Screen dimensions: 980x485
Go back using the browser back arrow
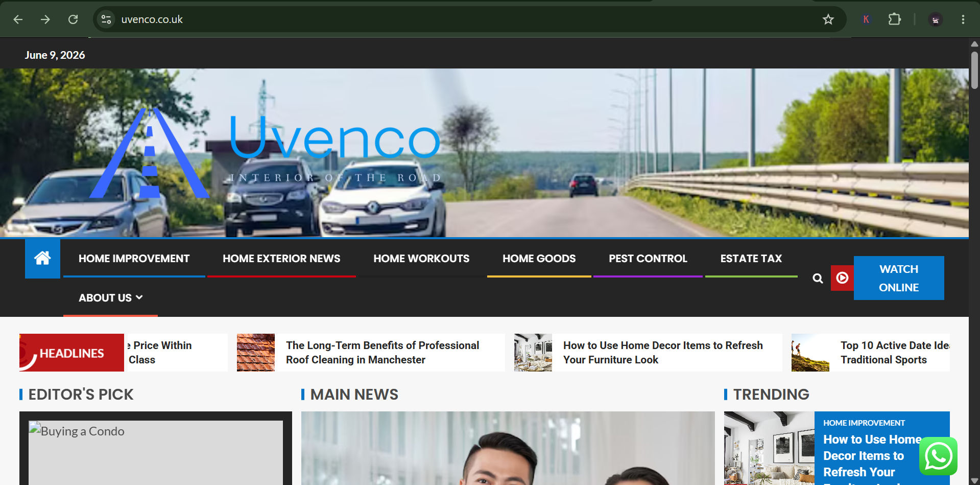coord(18,19)
